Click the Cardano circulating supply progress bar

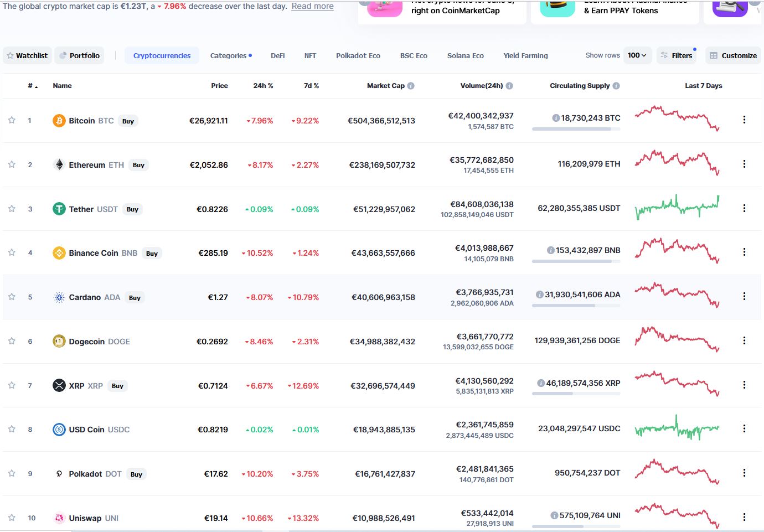click(576, 306)
